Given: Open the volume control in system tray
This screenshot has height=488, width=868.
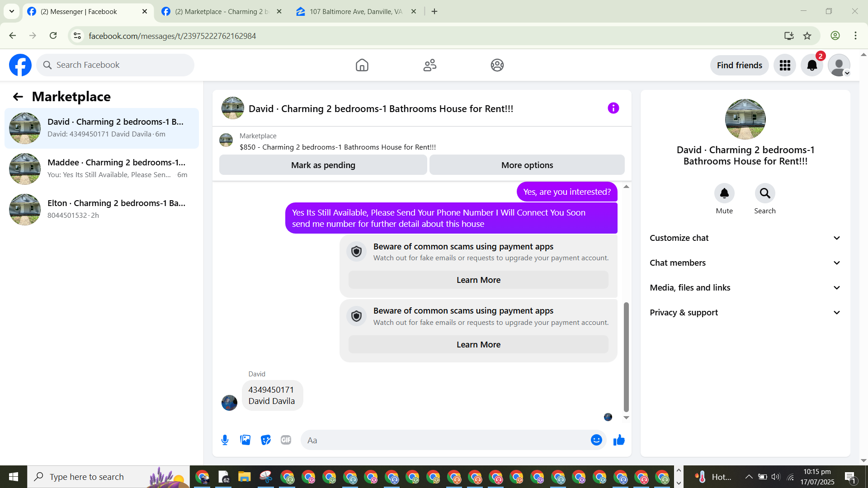Looking at the screenshot, I should pos(776,477).
